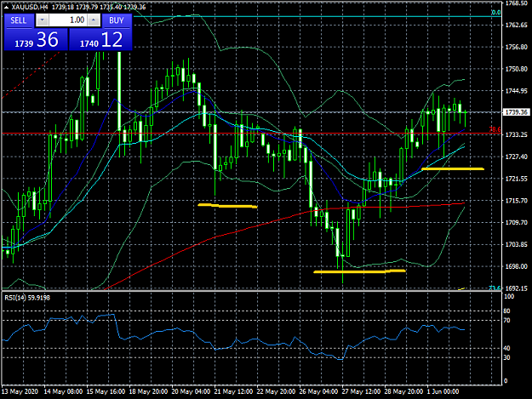Click the 1692.15 price scale label

(x=517, y=288)
